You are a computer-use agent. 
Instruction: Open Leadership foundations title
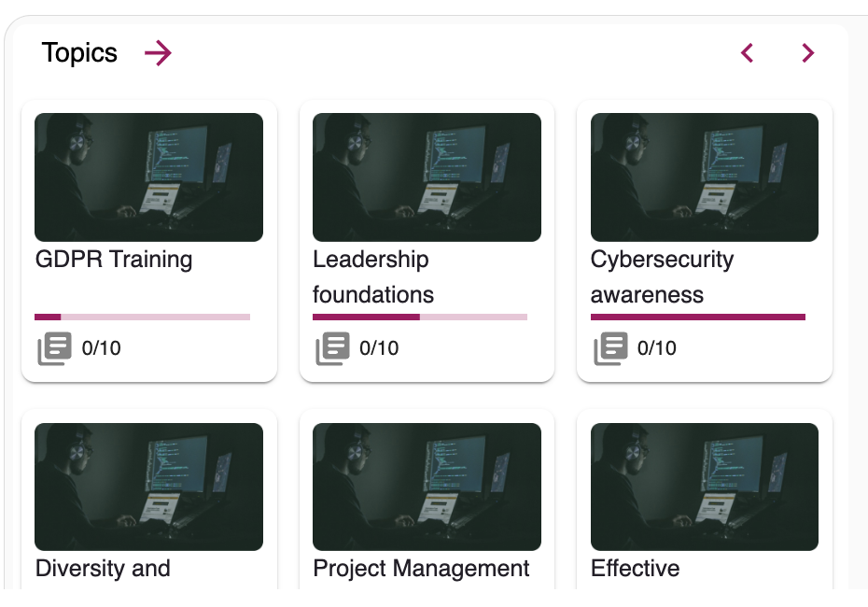tap(373, 276)
